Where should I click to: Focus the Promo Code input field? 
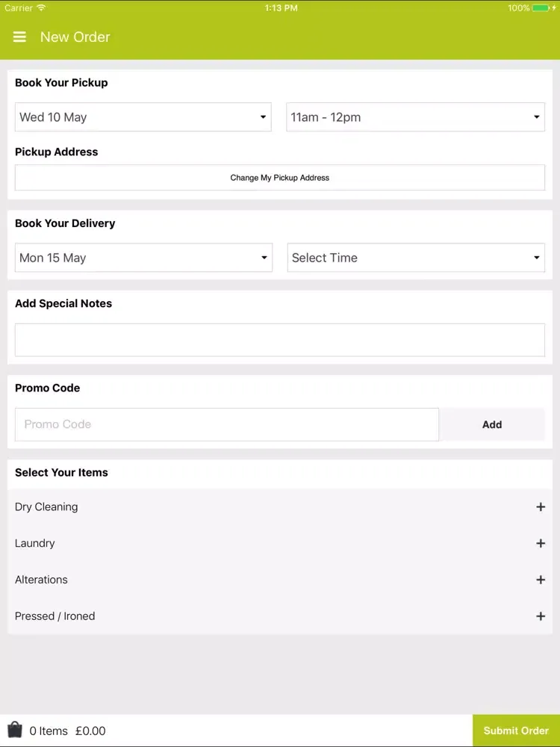tap(227, 424)
